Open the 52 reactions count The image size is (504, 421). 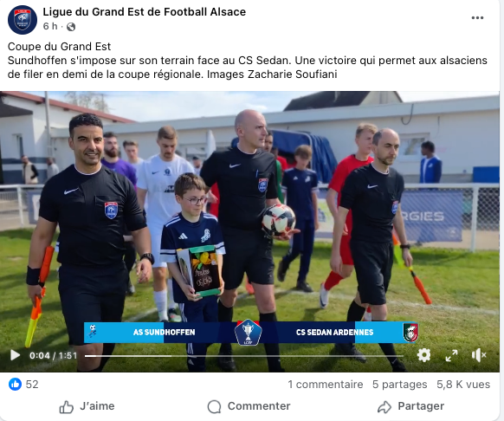(32, 385)
